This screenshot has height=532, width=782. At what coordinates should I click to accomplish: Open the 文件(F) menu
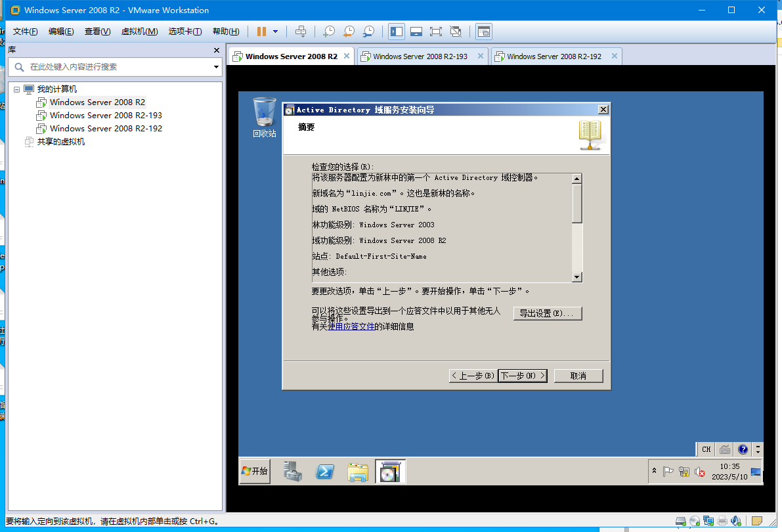[x=25, y=32]
